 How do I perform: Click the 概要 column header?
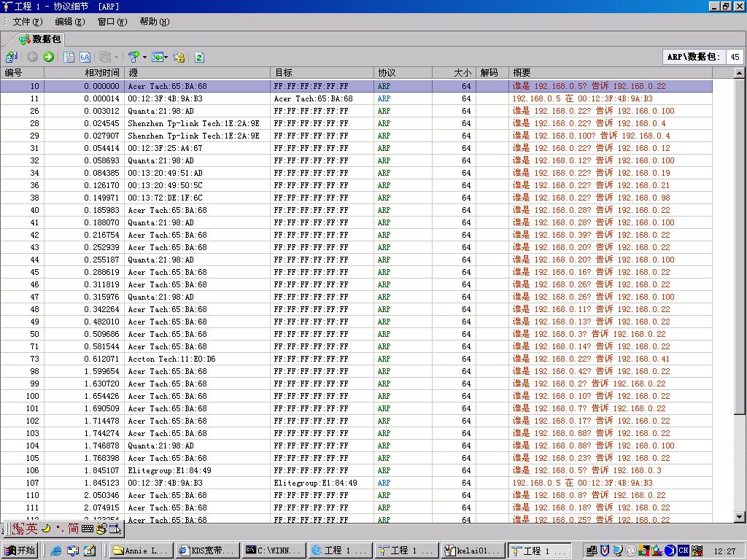pyautogui.click(x=522, y=73)
